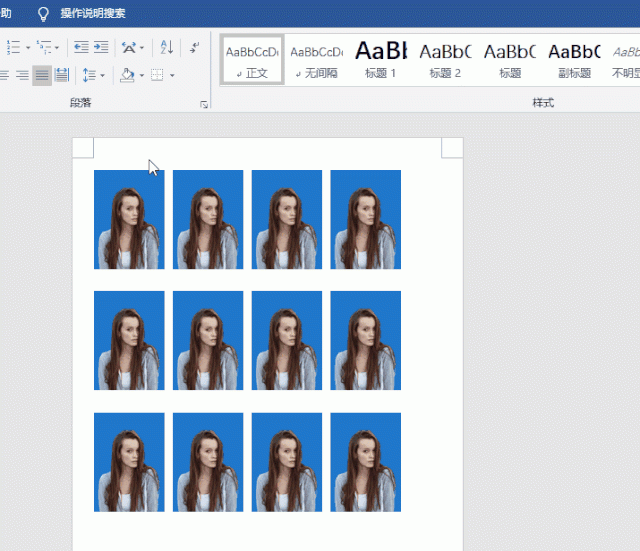Apply the 标题 2 style
640x551 pixels.
pos(445,60)
